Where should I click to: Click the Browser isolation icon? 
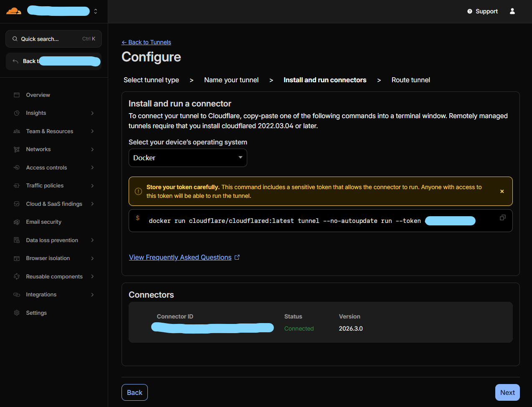(x=17, y=258)
